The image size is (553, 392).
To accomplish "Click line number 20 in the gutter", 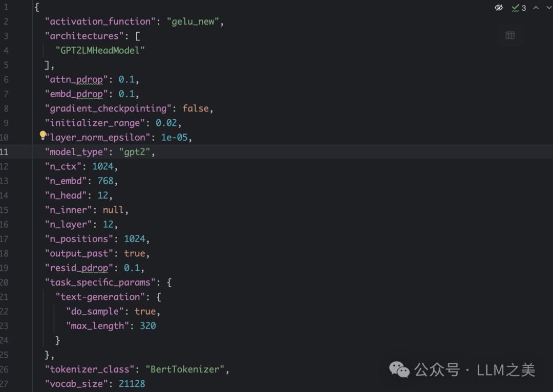I will (x=4, y=282).
